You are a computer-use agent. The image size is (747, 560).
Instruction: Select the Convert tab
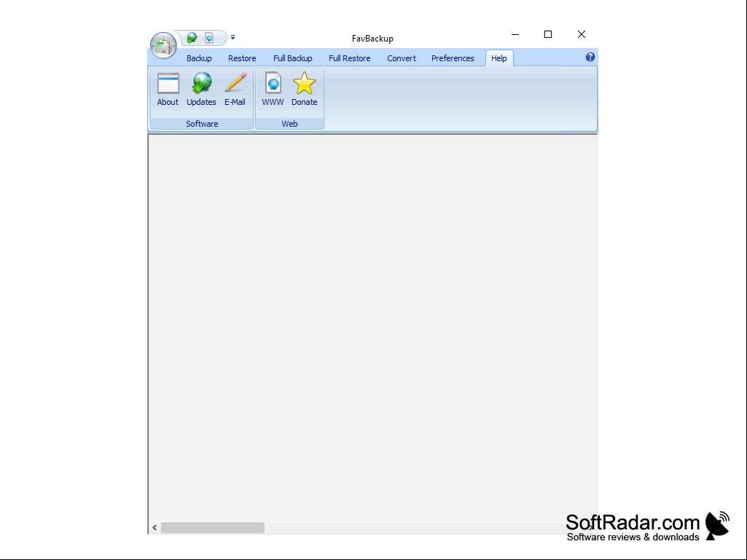[402, 58]
